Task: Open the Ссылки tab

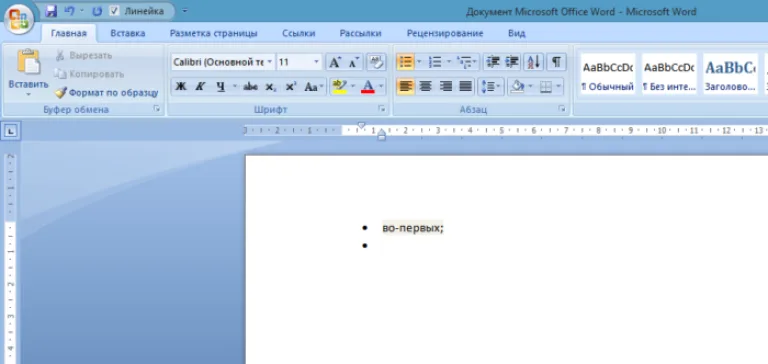Action: [299, 33]
